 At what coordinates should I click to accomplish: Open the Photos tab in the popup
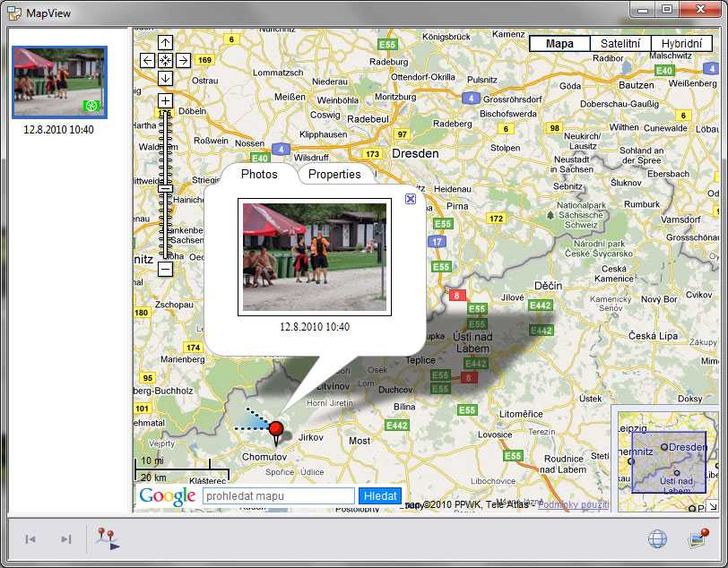259,174
